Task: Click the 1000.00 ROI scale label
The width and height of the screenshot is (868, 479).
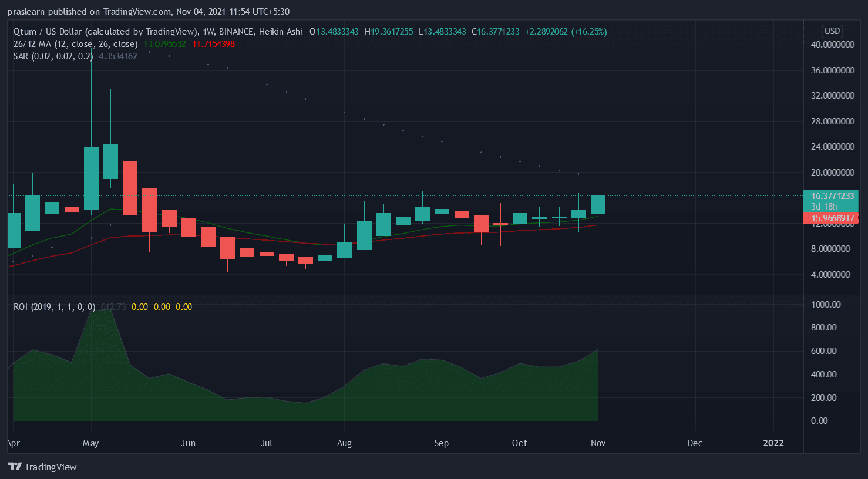Action: click(826, 305)
